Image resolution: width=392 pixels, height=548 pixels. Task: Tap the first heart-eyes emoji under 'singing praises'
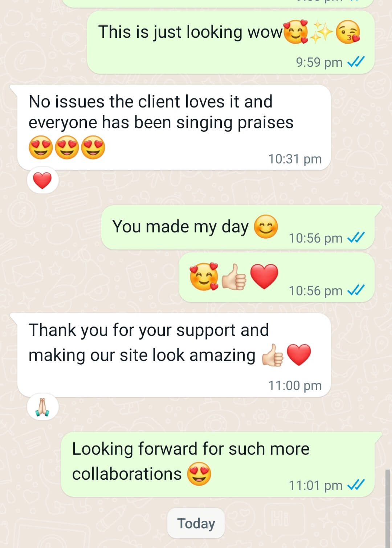click(x=41, y=147)
